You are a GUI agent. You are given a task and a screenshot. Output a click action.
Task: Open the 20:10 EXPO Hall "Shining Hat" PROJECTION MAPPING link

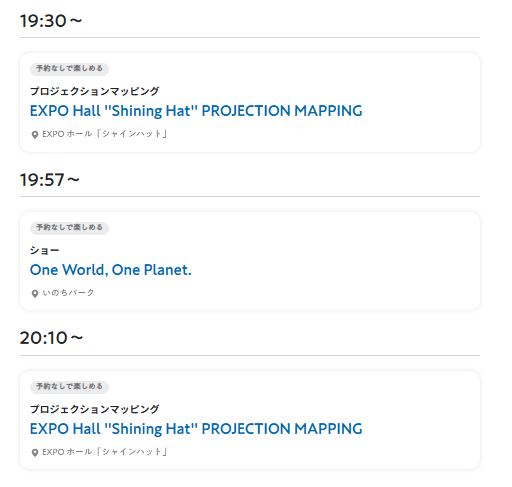click(x=196, y=429)
